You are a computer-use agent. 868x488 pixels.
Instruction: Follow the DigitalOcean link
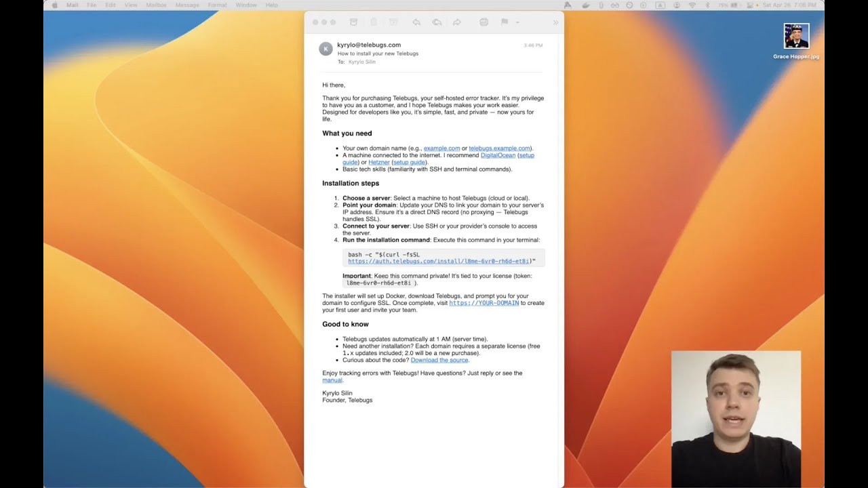tap(498, 155)
